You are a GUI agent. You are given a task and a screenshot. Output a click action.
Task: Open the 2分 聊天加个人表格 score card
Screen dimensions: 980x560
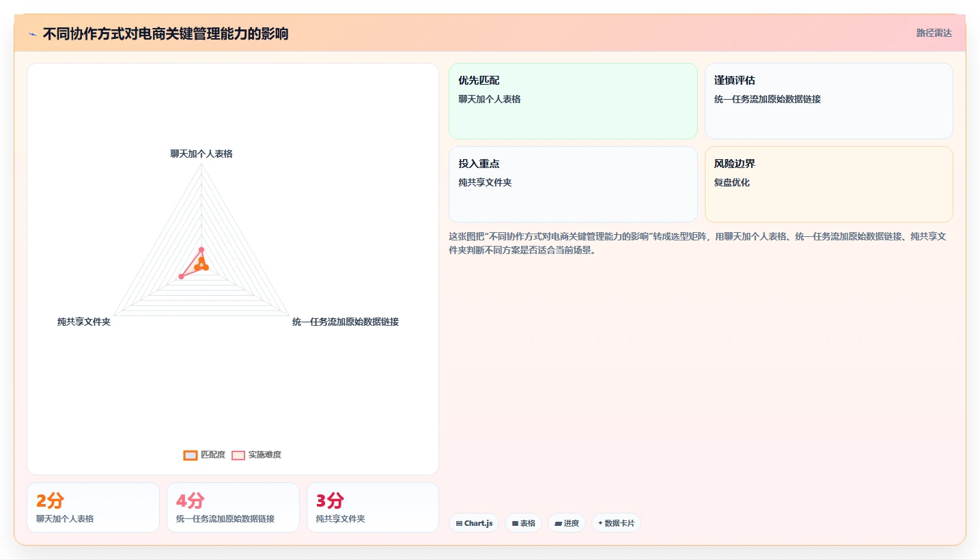click(93, 507)
